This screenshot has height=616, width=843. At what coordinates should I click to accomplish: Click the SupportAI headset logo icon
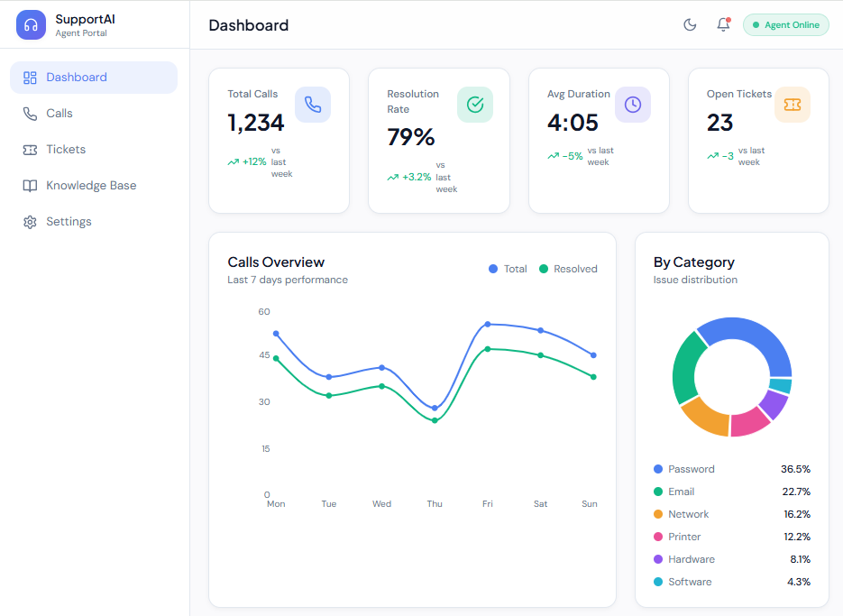[31, 25]
